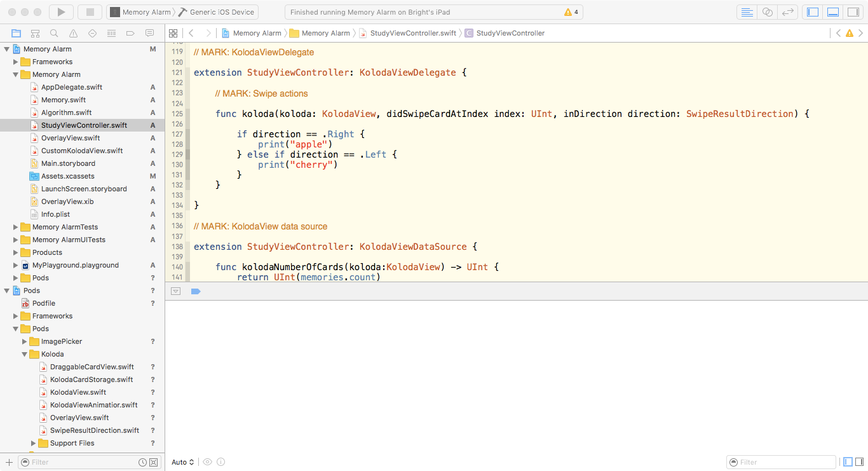Run the Memory Alarm scheme
The width and height of the screenshot is (868, 471).
tap(61, 12)
